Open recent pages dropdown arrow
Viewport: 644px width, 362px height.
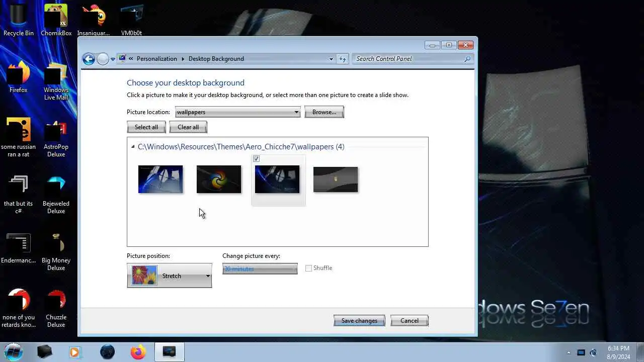(113, 59)
